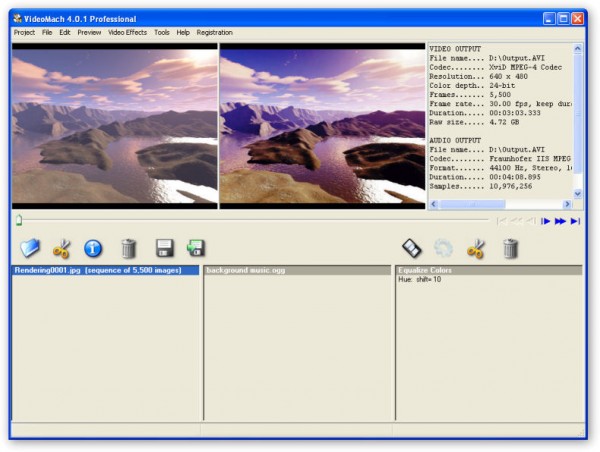Open the Preview menu
The image size is (600, 452).
point(89,33)
